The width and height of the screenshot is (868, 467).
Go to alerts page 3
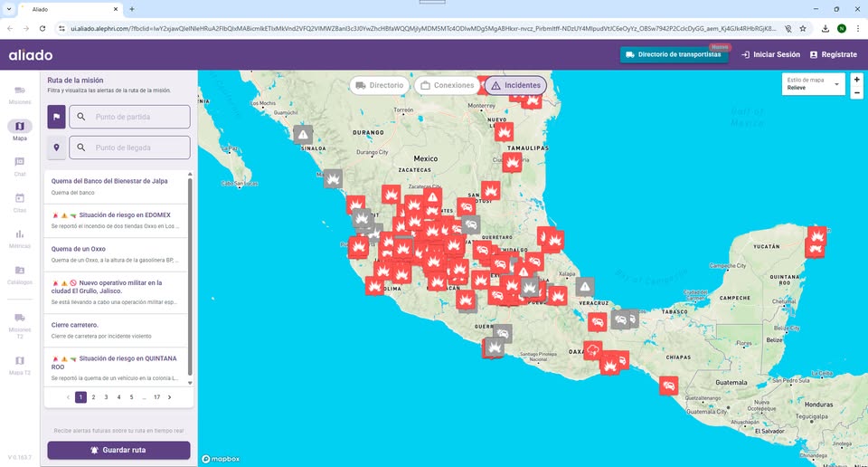pos(107,397)
